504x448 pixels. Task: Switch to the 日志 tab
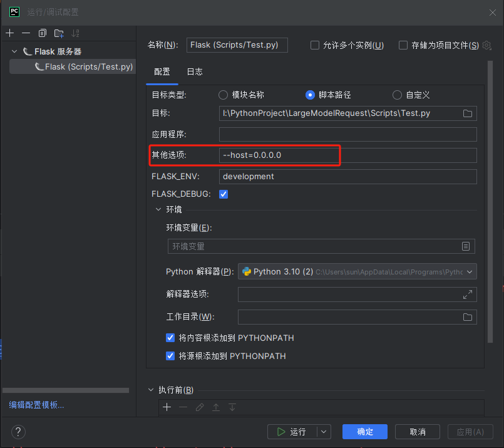[195, 71]
